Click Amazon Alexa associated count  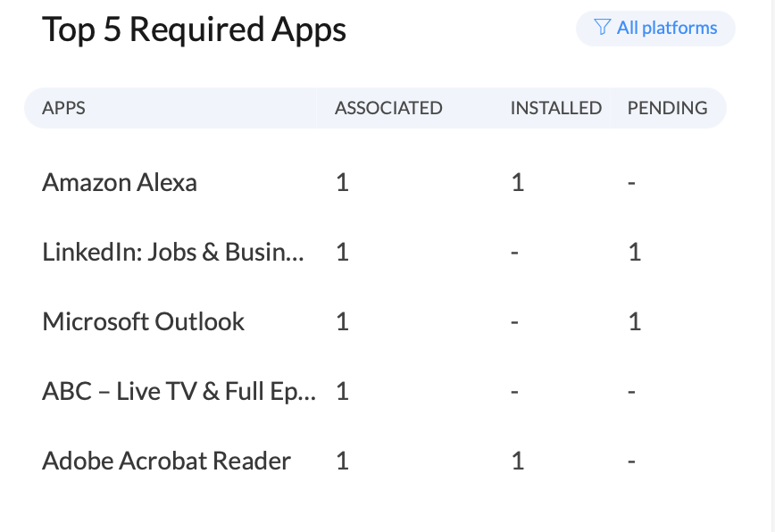(x=343, y=183)
